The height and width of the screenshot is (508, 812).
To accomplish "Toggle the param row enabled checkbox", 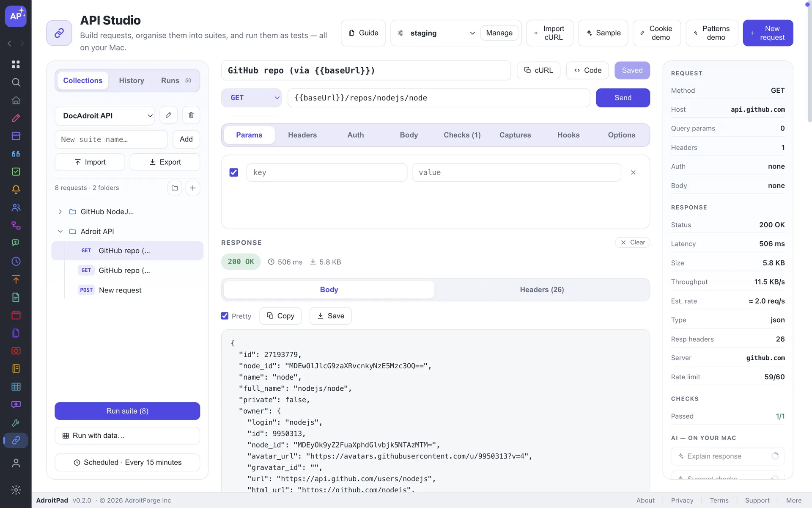I will [233, 172].
